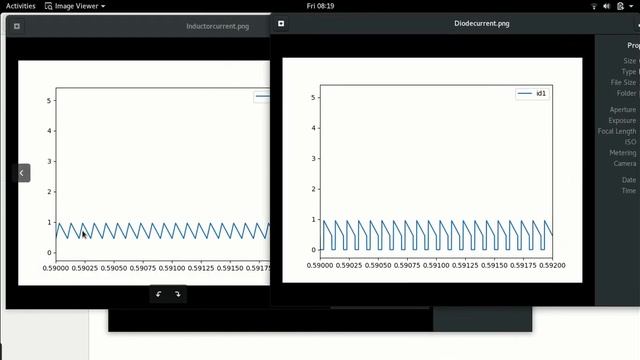Click gallery button in Inductorcurrent.png window header

pyautogui.click(x=17, y=26)
